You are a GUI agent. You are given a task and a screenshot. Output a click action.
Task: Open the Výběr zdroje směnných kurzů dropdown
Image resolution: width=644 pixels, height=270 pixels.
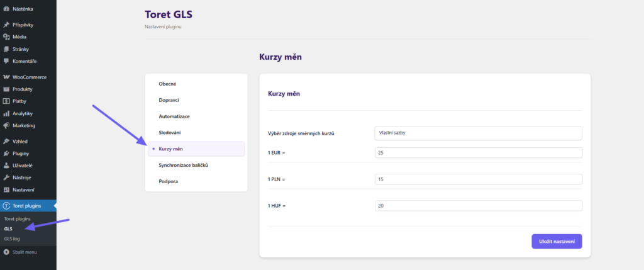(x=477, y=133)
